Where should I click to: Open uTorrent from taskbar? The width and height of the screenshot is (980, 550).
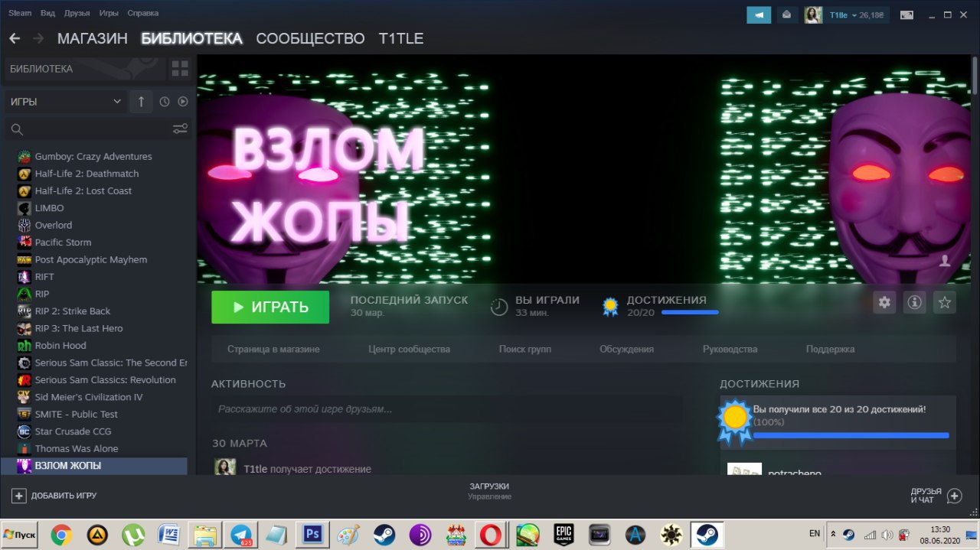pyautogui.click(x=132, y=534)
